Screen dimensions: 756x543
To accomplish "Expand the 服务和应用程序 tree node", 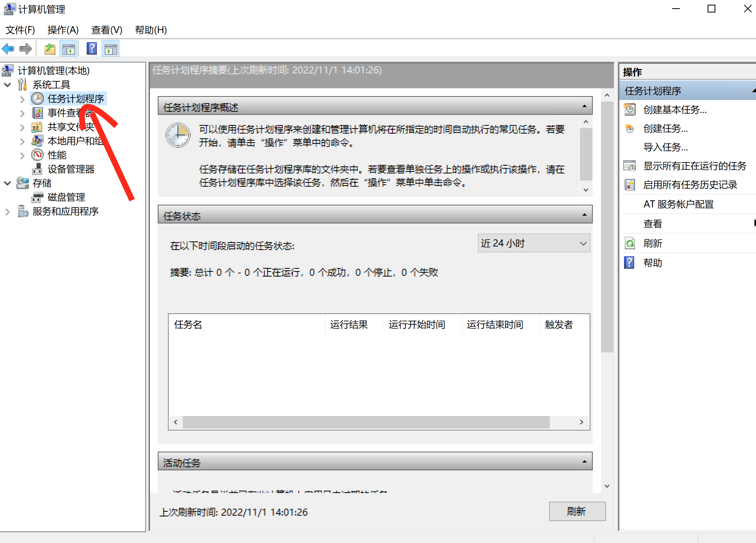I will (x=7, y=212).
